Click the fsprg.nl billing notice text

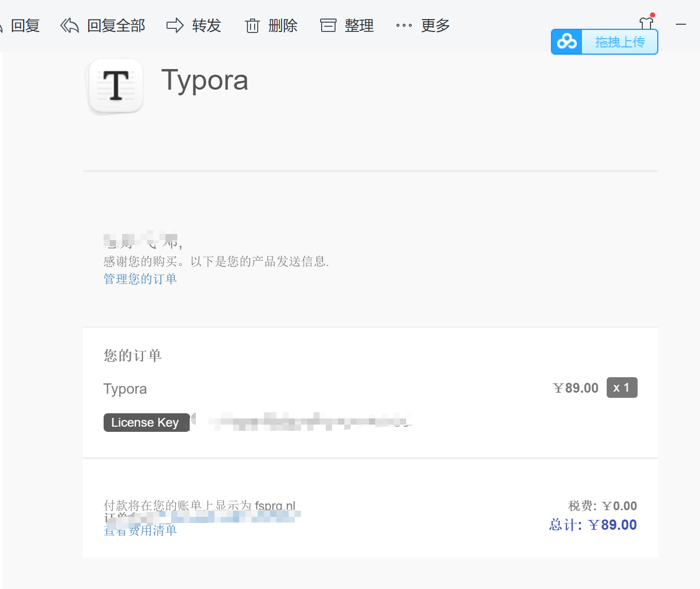[199, 506]
